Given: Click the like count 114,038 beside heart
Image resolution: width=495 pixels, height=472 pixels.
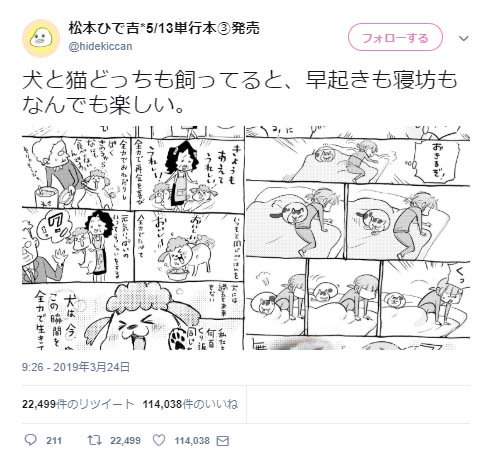Looking at the screenshot, I should click(x=192, y=441).
